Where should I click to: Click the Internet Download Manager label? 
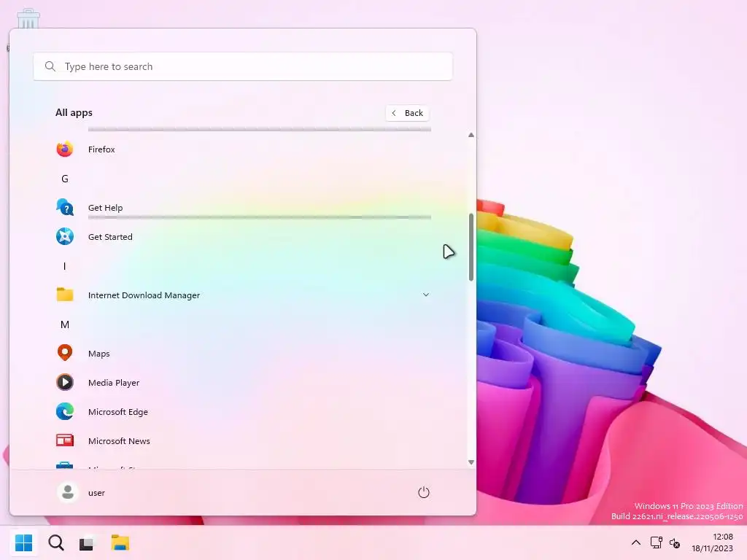[144, 295]
